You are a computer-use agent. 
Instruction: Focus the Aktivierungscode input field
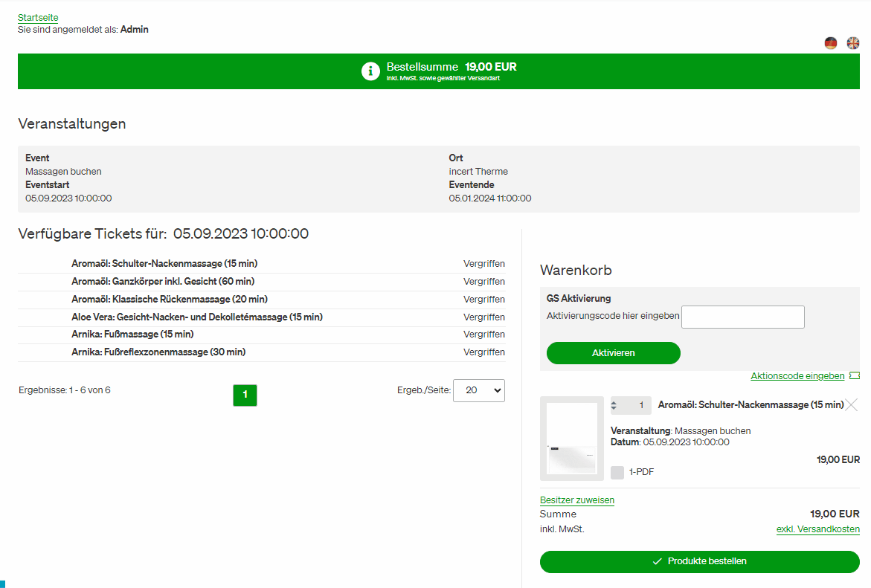[742, 317]
